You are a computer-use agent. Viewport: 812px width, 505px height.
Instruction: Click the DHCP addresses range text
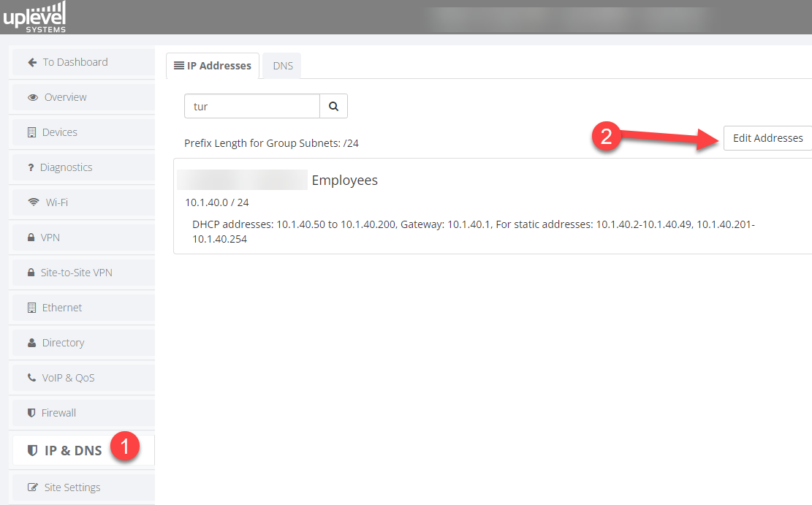(474, 232)
